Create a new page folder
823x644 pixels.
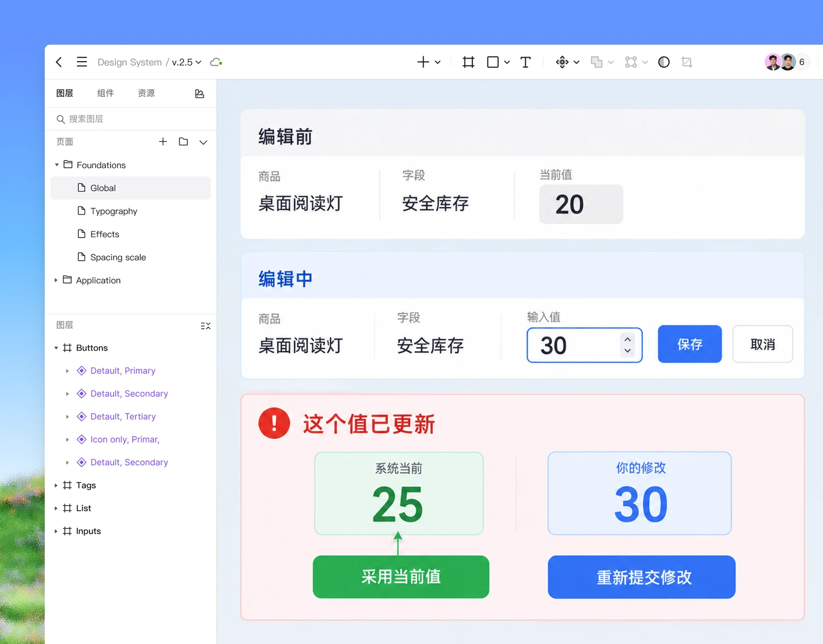click(x=183, y=141)
